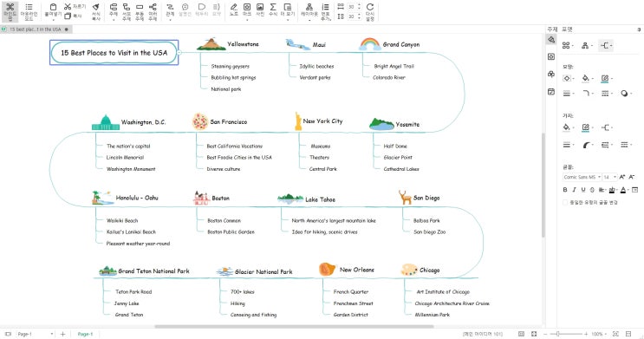Add a new page with plus button
Viewport: 644px width, 339px height.
[x=62, y=334]
